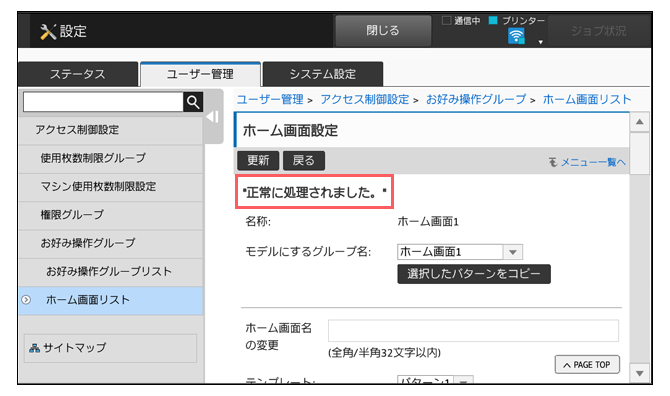Click the 閉じる button

click(x=383, y=31)
